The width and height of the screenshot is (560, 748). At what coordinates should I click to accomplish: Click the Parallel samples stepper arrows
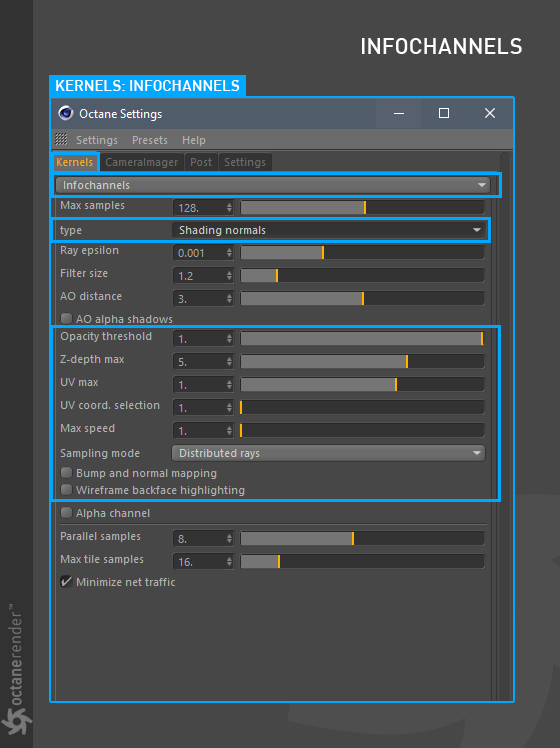[x=229, y=539]
